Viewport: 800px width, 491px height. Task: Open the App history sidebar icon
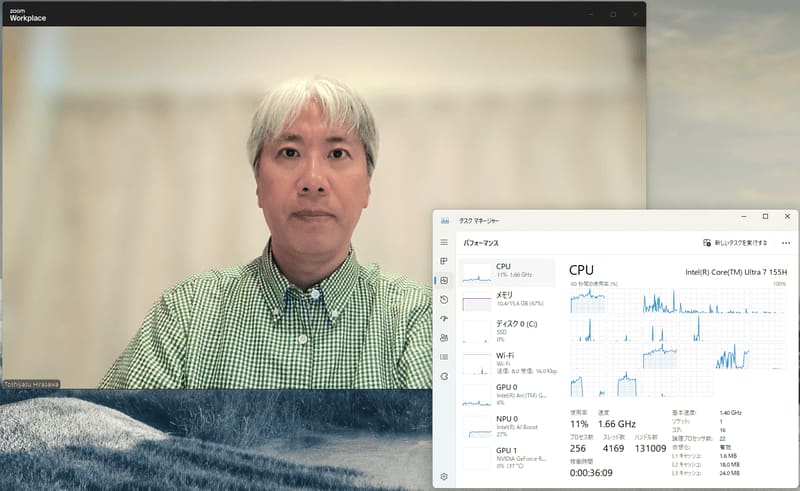click(x=444, y=300)
